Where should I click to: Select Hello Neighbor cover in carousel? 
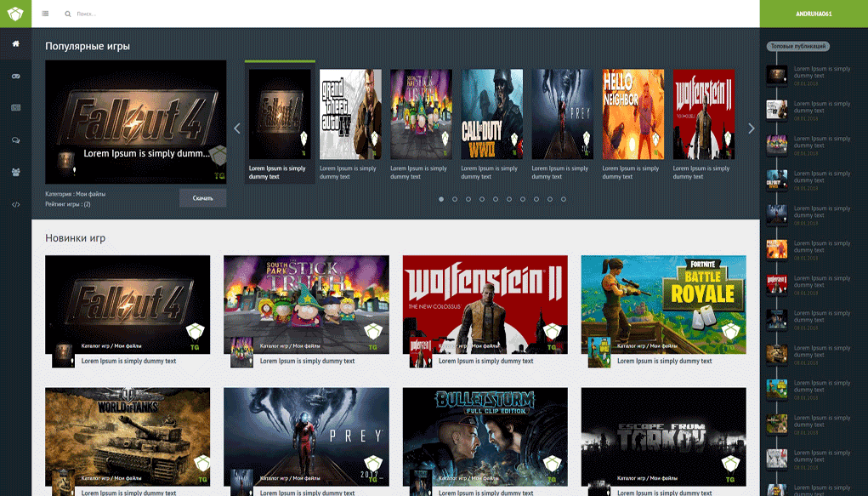tap(633, 114)
